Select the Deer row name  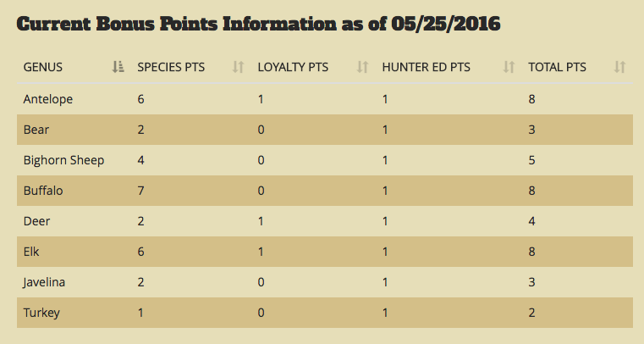(x=36, y=221)
